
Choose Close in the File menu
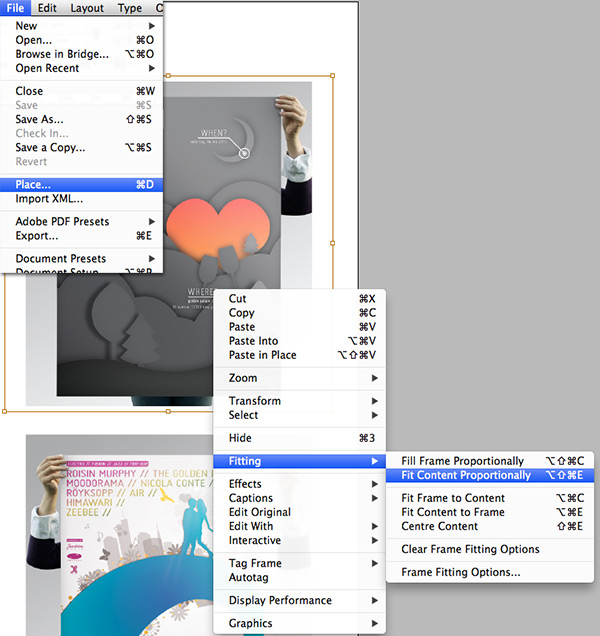coord(82,91)
